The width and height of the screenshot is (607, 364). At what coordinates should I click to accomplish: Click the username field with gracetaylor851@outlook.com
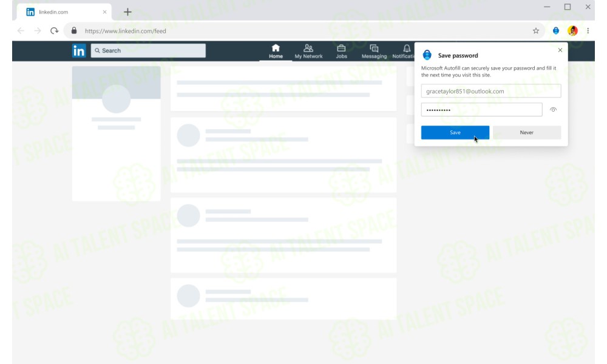(491, 91)
